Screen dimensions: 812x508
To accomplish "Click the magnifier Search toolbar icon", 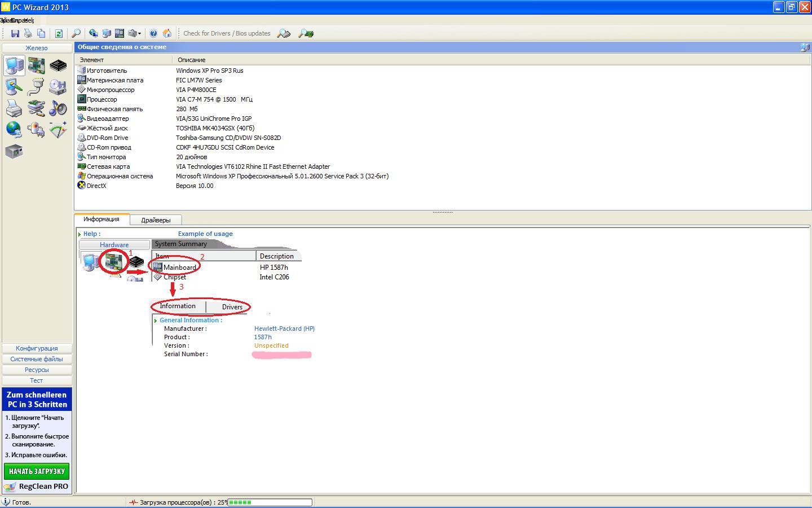I will [76, 33].
